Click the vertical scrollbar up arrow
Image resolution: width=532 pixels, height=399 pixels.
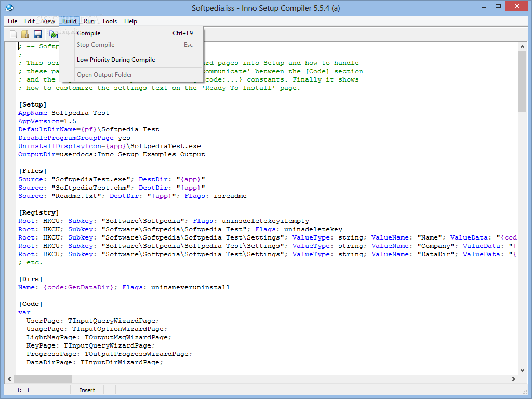tap(522, 47)
